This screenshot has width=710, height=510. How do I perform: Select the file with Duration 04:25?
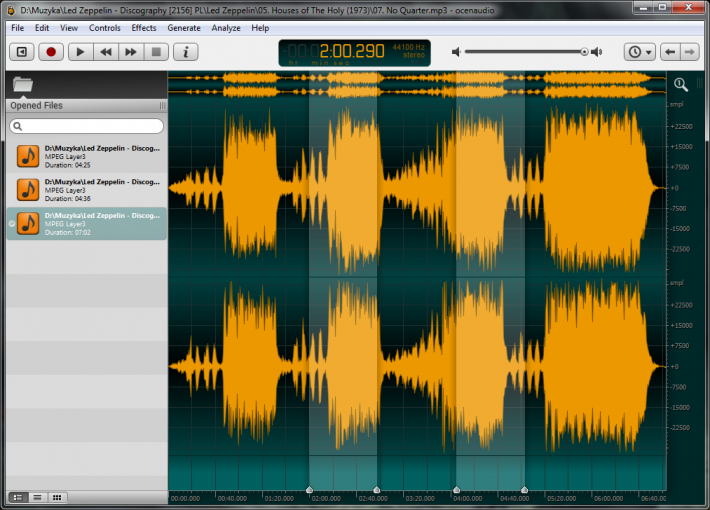[x=86, y=156]
